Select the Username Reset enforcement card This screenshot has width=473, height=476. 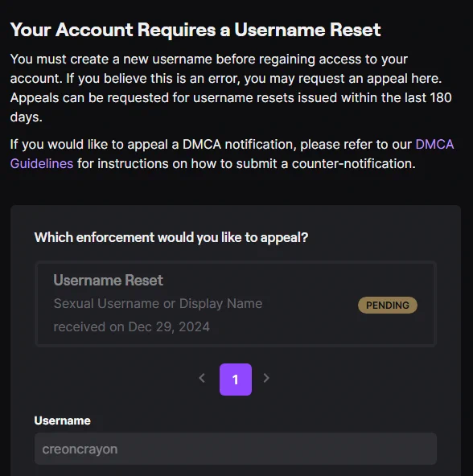click(236, 304)
